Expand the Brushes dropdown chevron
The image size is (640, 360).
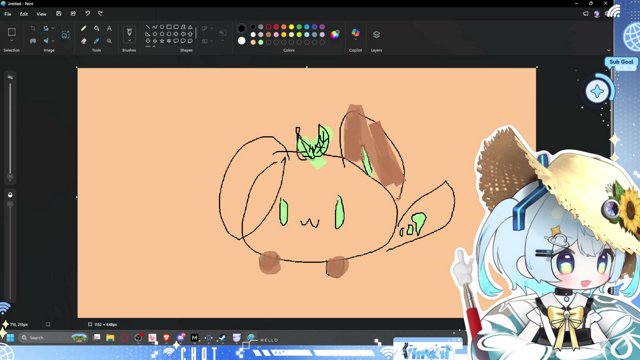(129, 41)
